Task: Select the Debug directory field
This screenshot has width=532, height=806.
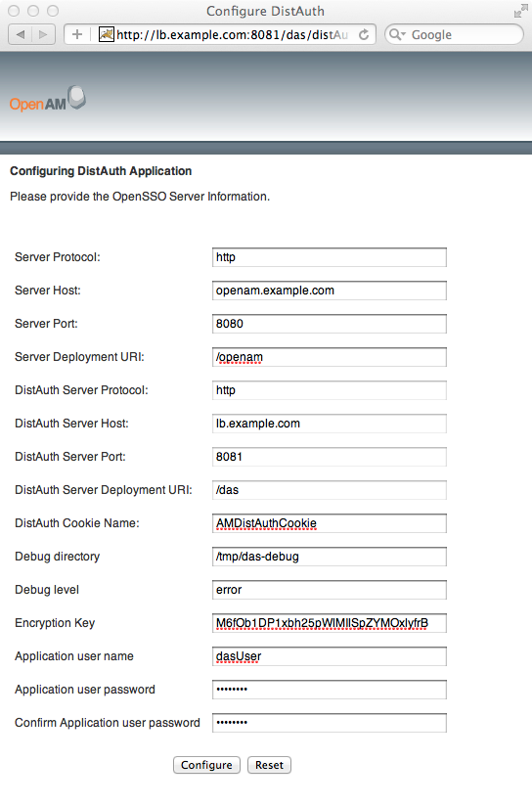Action: (329, 557)
